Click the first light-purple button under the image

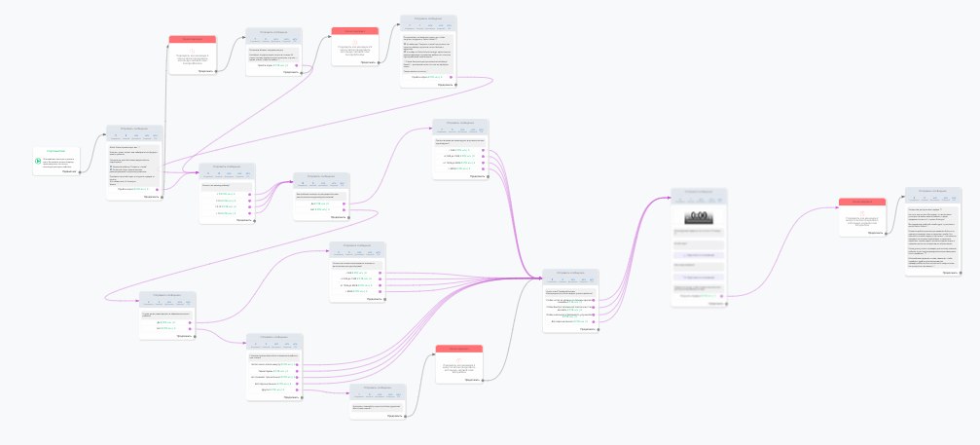698,253
